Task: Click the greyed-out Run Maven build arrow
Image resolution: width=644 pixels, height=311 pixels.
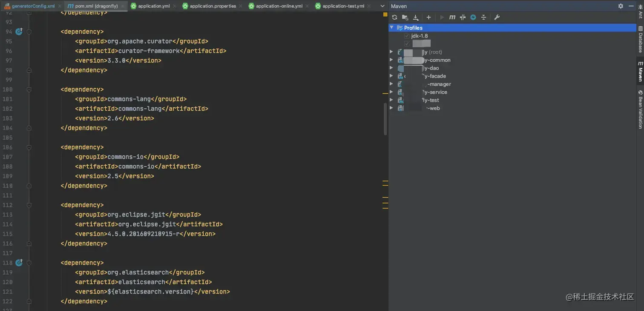Action: (442, 17)
